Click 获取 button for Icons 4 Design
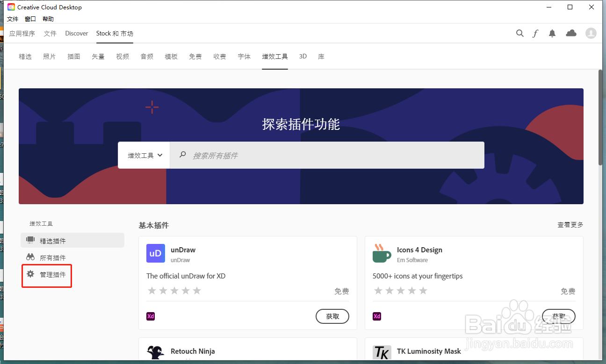606x364 pixels. pos(559,316)
